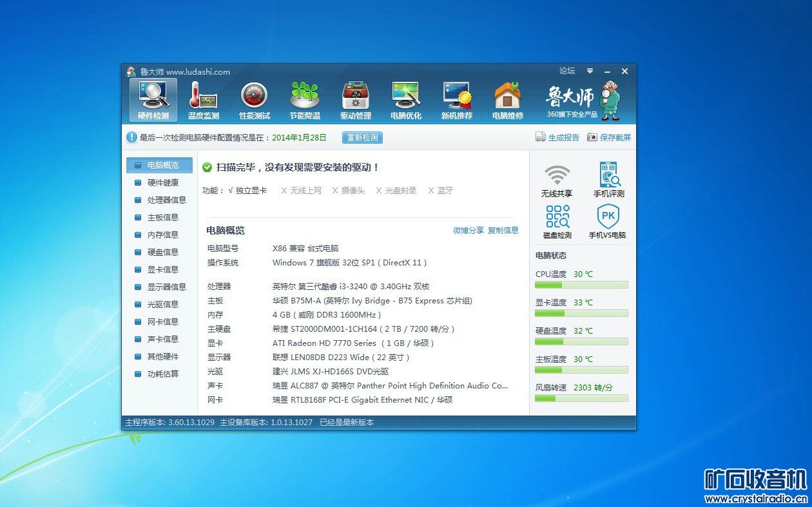Click 复制信息 copy info link

[x=503, y=230]
